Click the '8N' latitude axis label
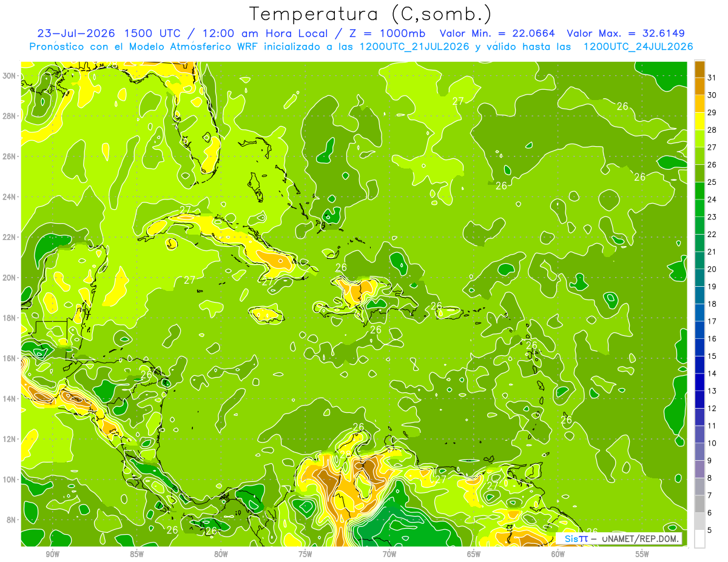 tap(12, 520)
